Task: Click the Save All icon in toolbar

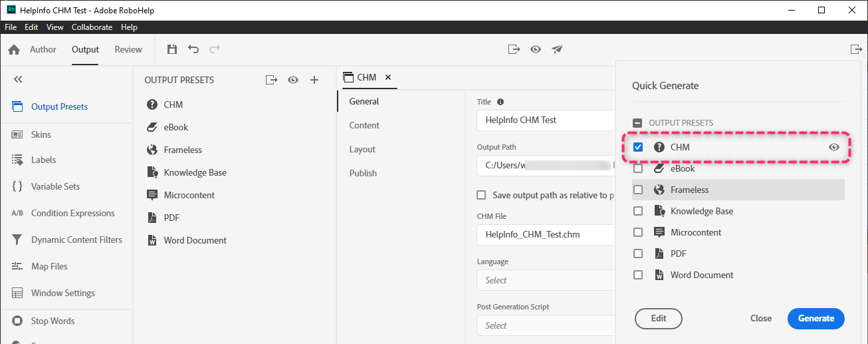Action: coord(172,49)
